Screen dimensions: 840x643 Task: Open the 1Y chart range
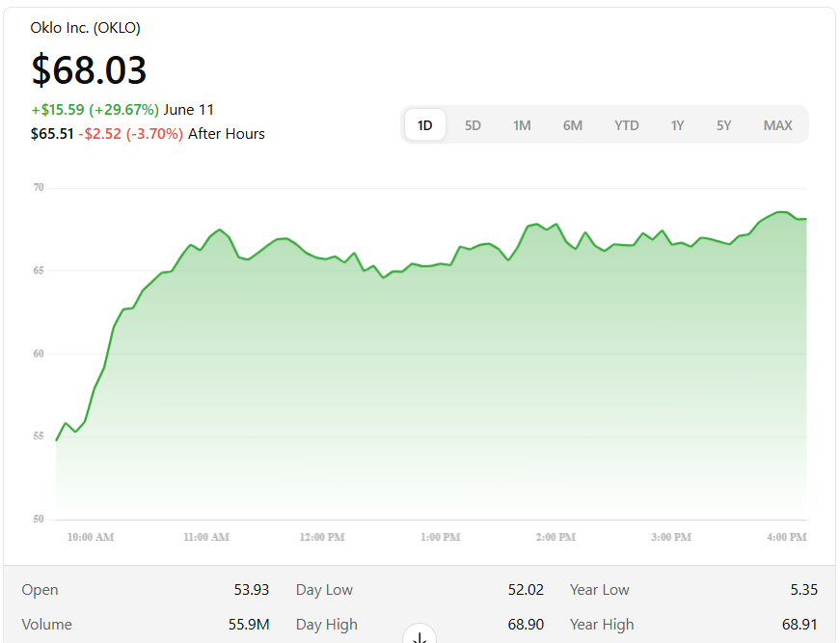pos(677,125)
